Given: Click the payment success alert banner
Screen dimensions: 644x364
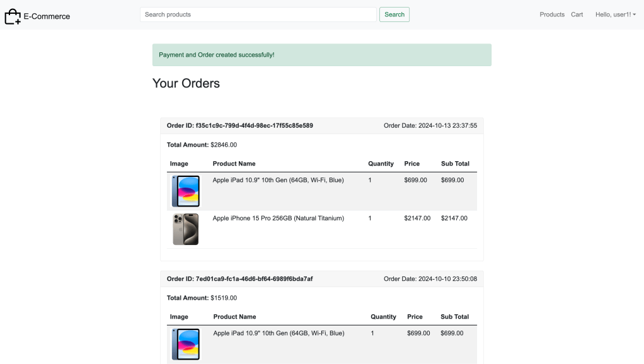Looking at the screenshot, I should point(321,55).
